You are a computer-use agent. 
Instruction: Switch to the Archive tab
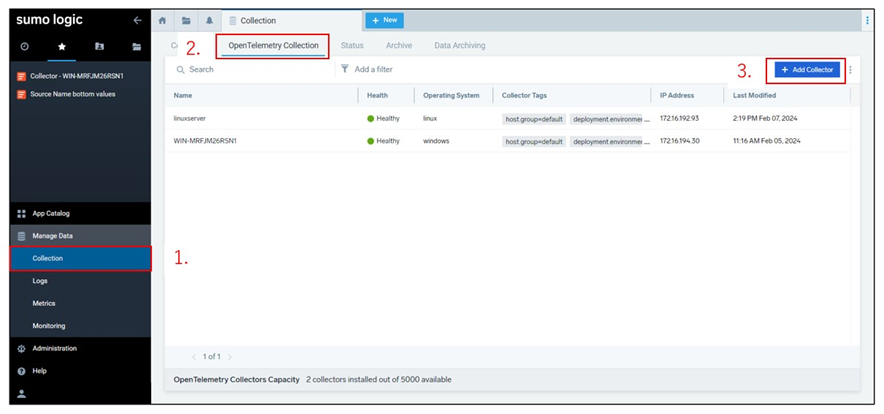(x=399, y=46)
